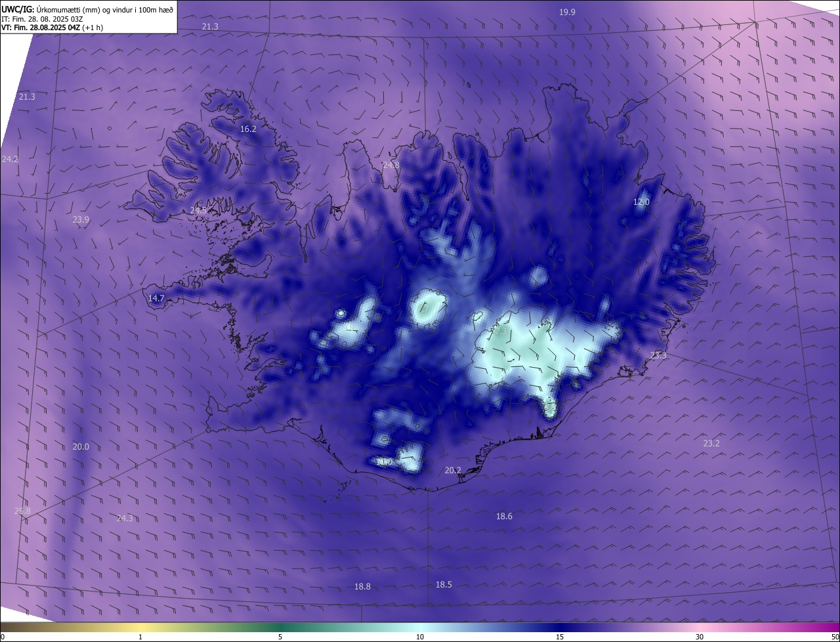840x642 pixels.
Task: Click the colorbar tick label 0
Action: tap(3, 637)
